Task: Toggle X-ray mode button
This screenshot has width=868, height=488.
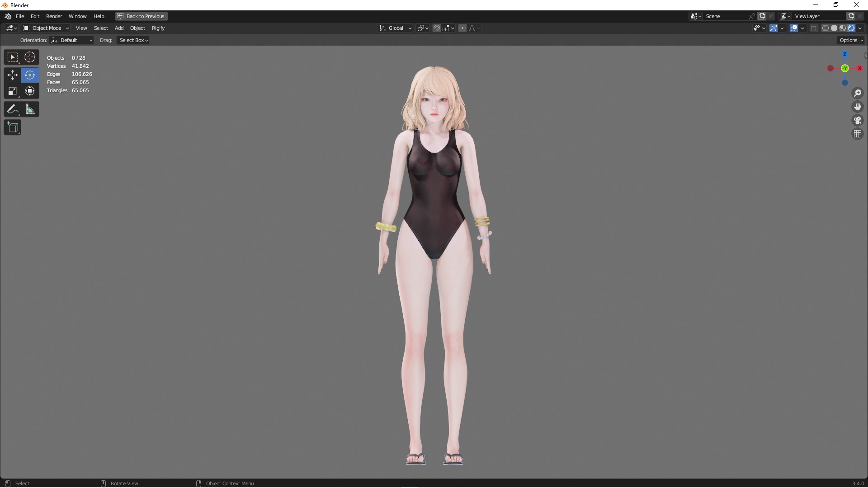Action: click(x=814, y=28)
